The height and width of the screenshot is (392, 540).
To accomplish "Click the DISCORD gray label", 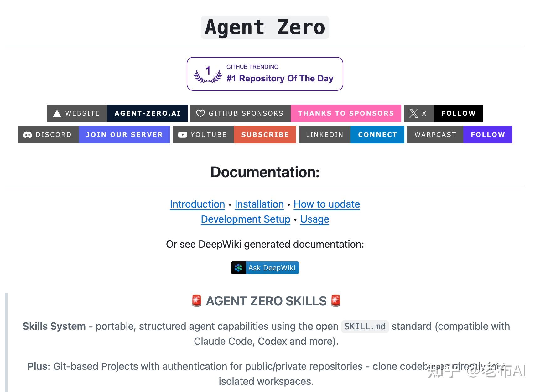I will (48, 135).
